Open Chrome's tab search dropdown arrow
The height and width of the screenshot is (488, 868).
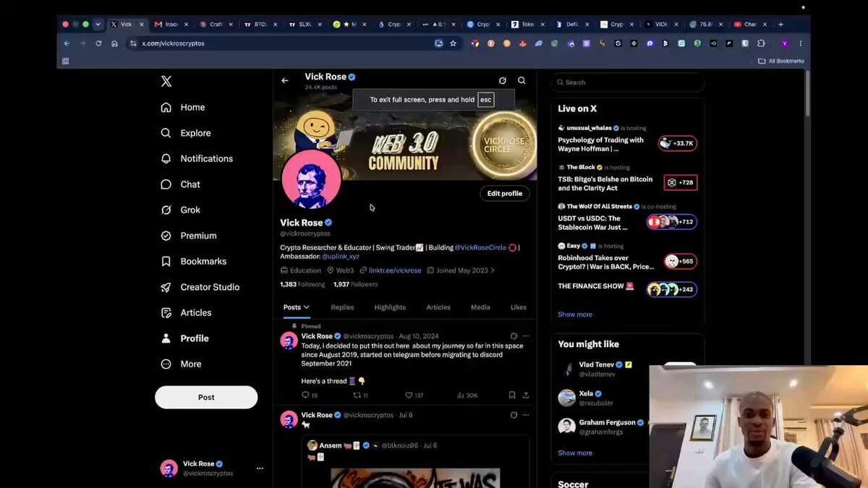tap(98, 24)
